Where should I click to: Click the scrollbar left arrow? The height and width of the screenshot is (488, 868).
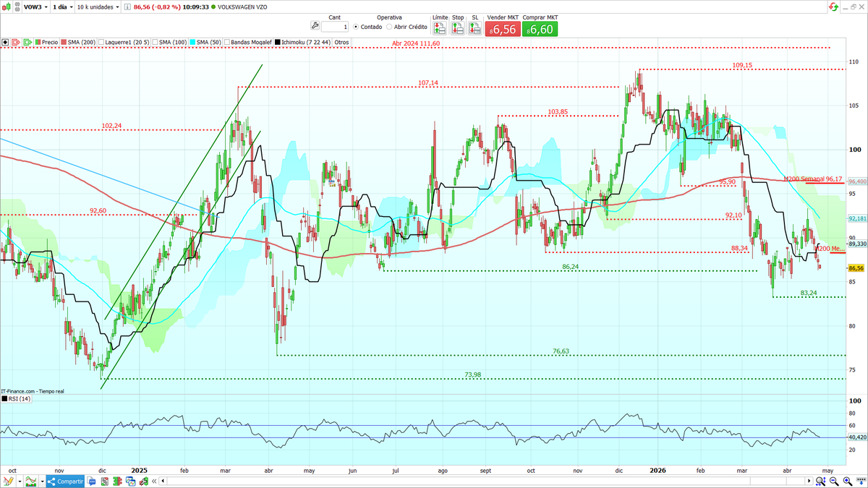pos(163,481)
